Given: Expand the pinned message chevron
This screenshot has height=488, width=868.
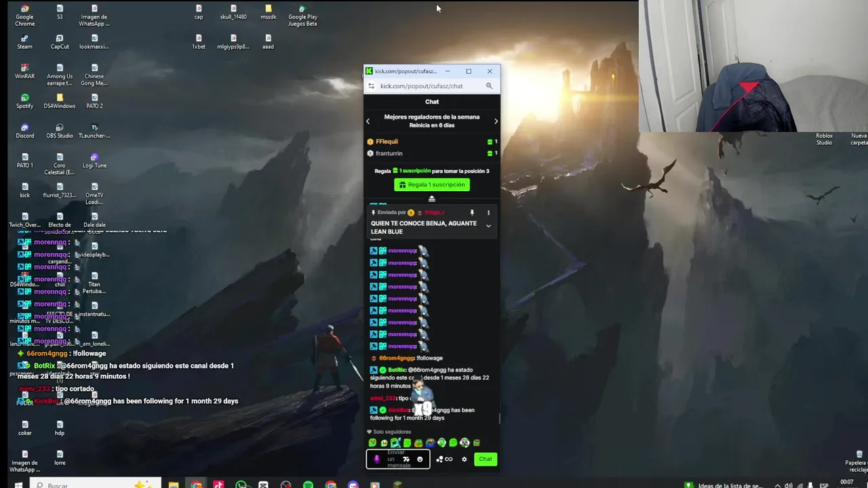Looking at the screenshot, I should pyautogui.click(x=488, y=226).
